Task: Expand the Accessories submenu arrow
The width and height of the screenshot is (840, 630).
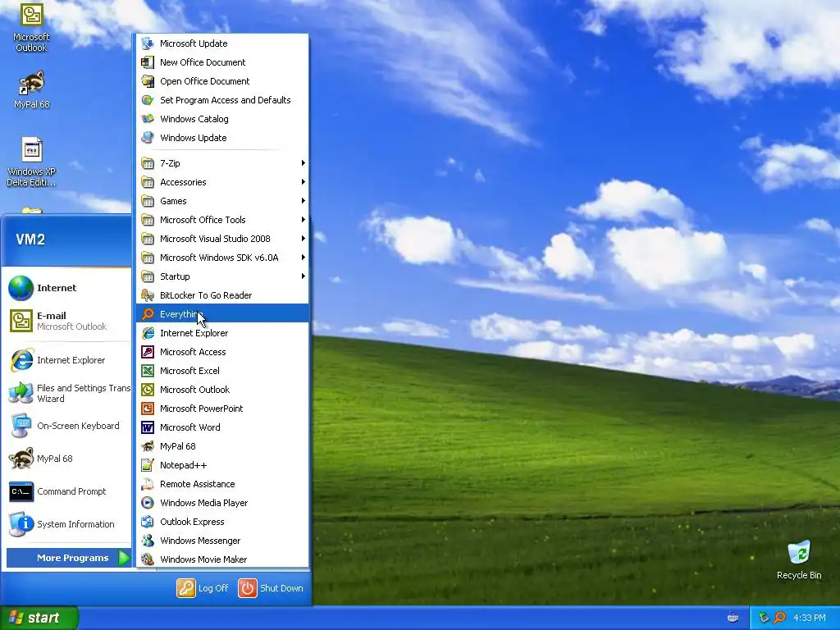Action: pos(304,181)
